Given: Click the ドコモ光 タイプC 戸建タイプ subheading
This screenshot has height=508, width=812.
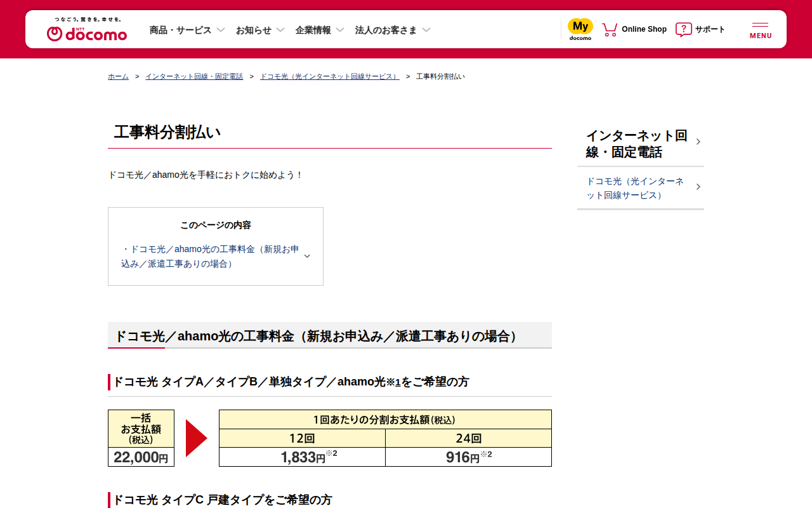Looking at the screenshot, I should click(222, 500).
